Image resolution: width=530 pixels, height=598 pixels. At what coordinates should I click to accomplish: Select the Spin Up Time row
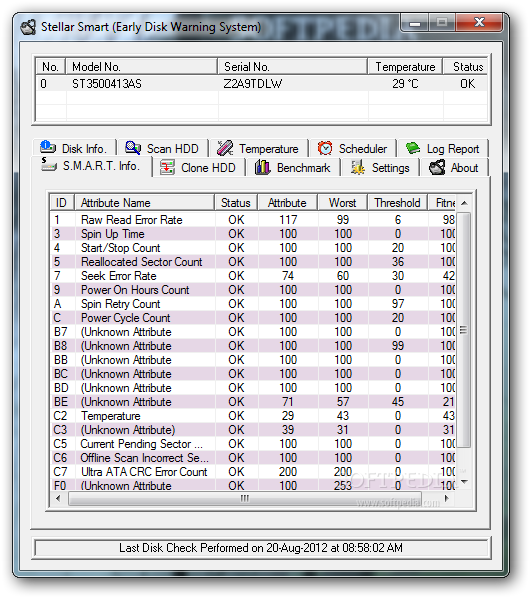254,234
